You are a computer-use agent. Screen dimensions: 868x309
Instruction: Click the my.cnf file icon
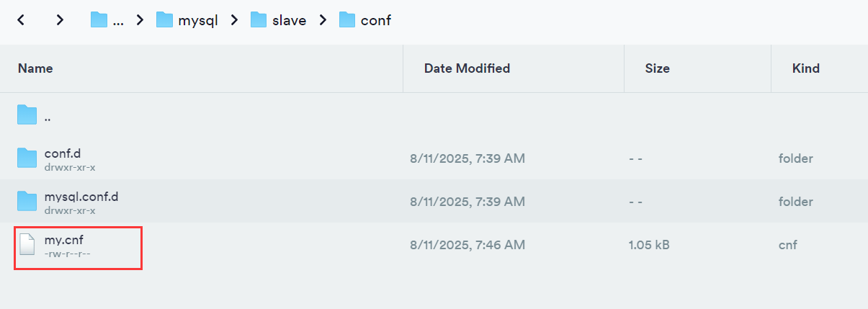click(27, 245)
